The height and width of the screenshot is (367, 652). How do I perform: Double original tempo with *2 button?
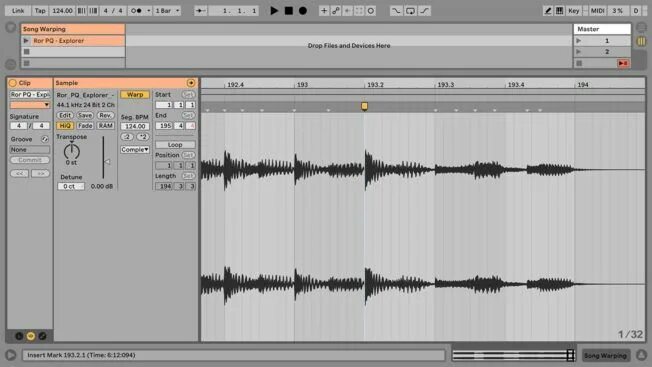click(143, 137)
